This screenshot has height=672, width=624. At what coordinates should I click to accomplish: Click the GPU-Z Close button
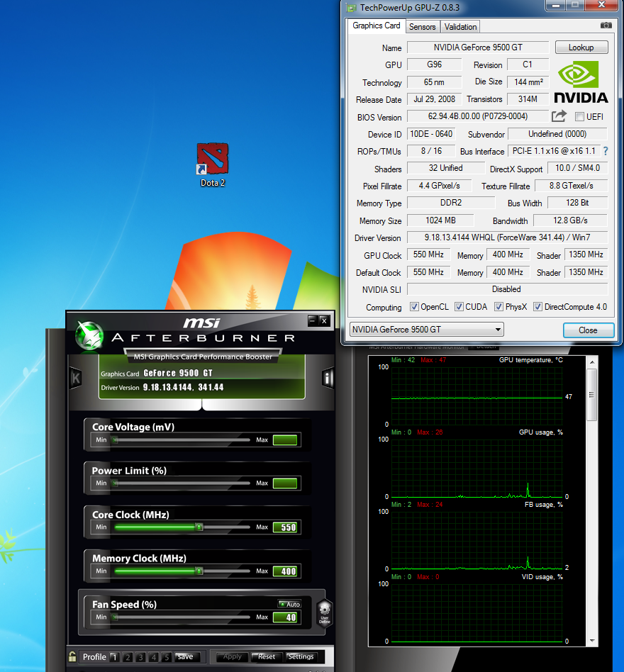click(588, 330)
